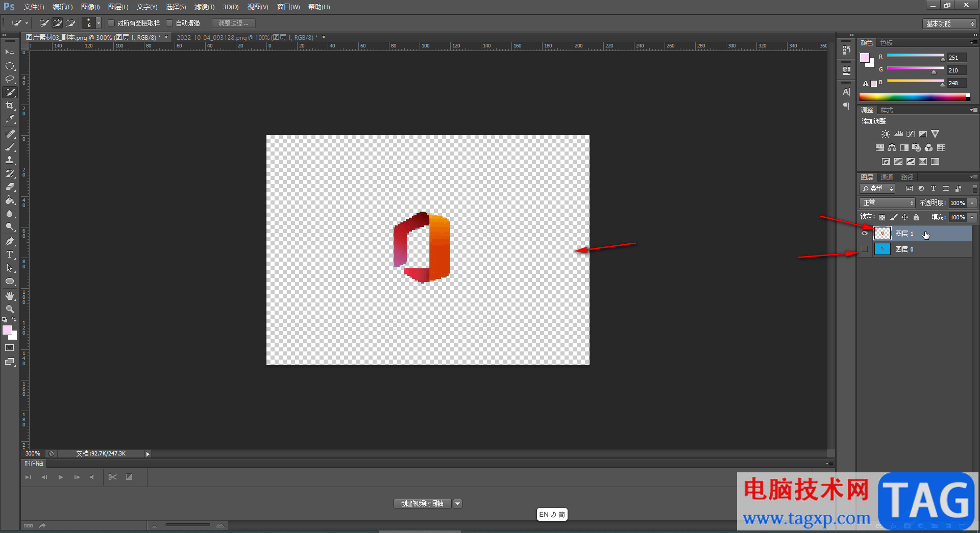This screenshot has width=980, height=533.
Task: Select the Lasso tool
Action: 10,79
